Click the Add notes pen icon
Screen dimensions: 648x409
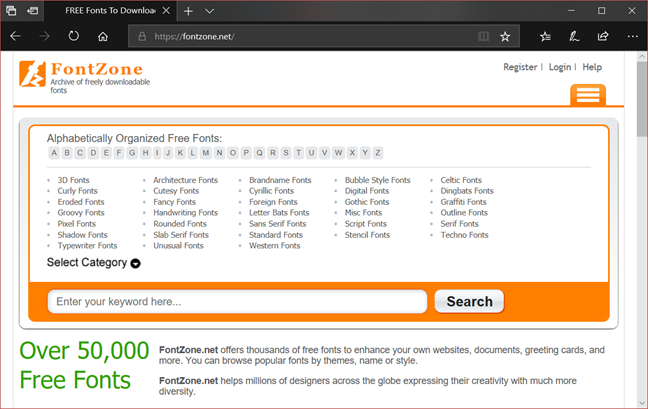574,36
